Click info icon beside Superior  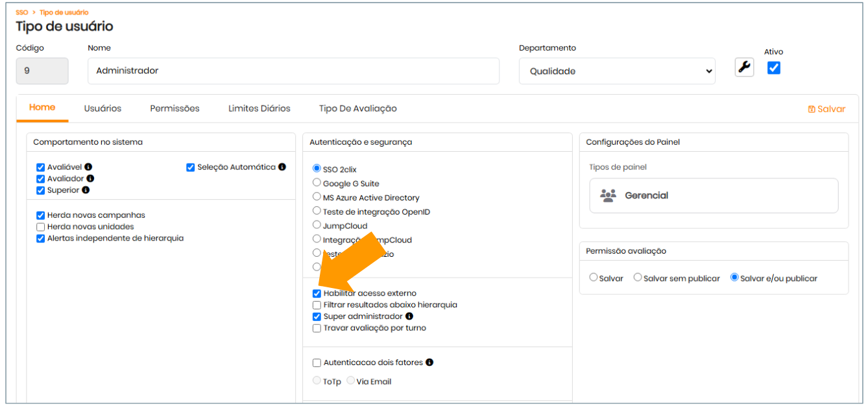click(86, 190)
